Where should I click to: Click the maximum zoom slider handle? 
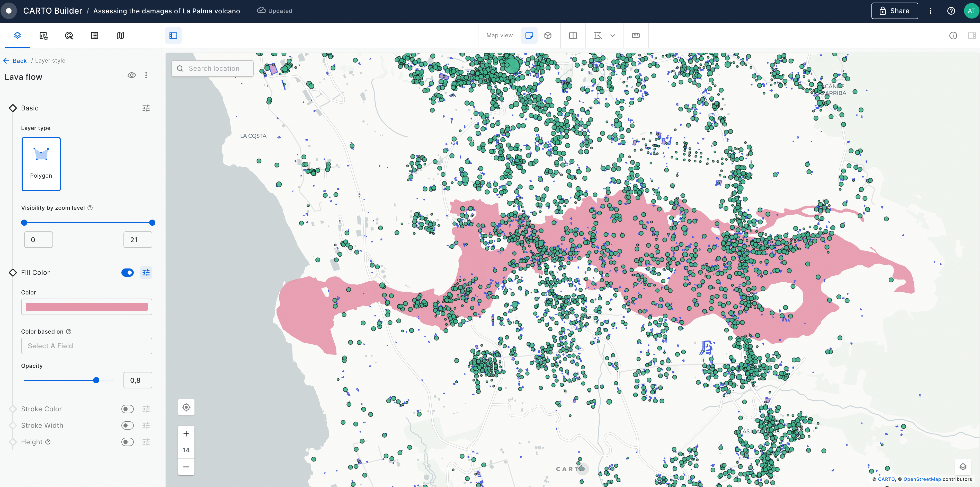coord(152,222)
